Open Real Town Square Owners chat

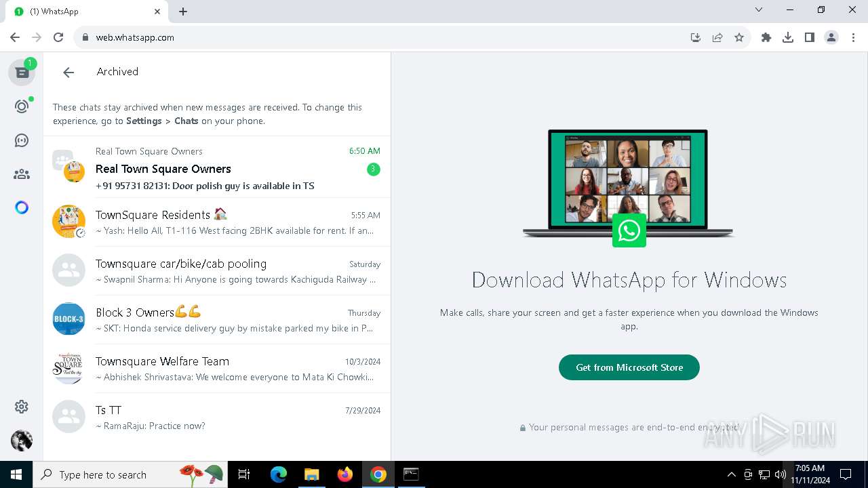click(217, 167)
